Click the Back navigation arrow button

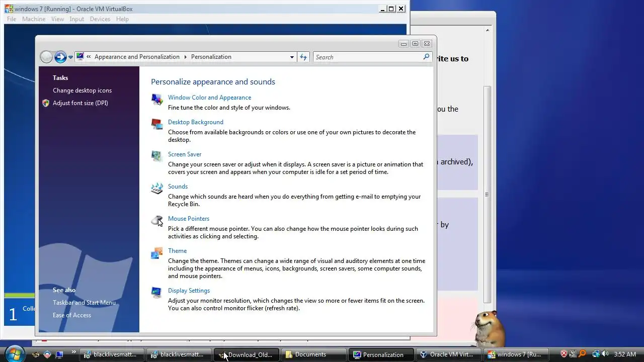click(46, 57)
